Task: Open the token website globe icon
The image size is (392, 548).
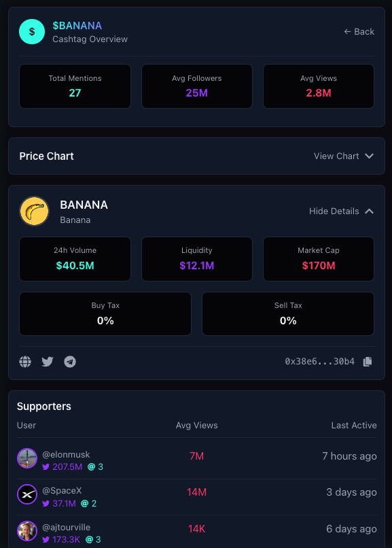Action: [x=25, y=362]
